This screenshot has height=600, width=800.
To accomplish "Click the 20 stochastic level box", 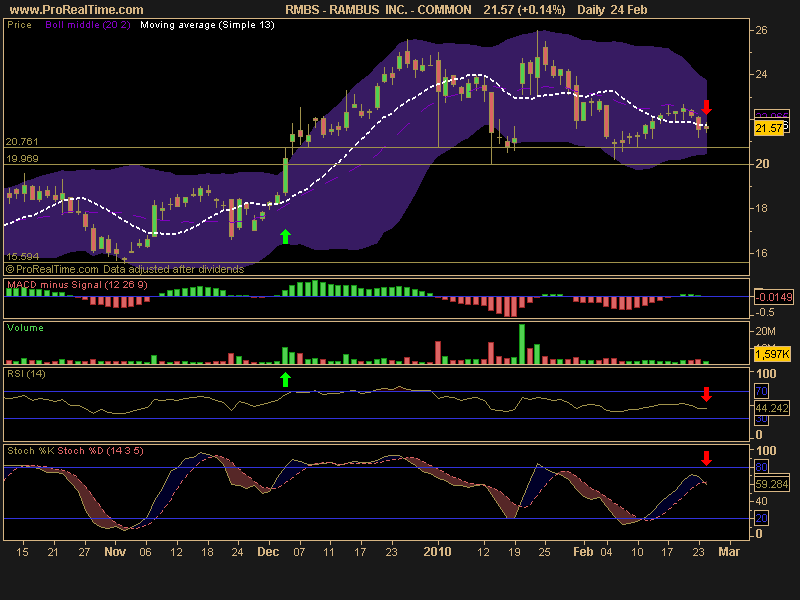I will pyautogui.click(x=761, y=519).
